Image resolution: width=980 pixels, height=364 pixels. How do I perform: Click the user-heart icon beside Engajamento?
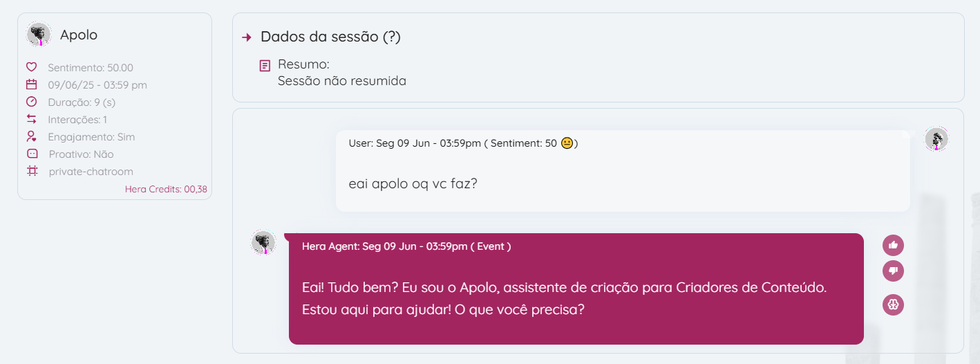tap(31, 136)
